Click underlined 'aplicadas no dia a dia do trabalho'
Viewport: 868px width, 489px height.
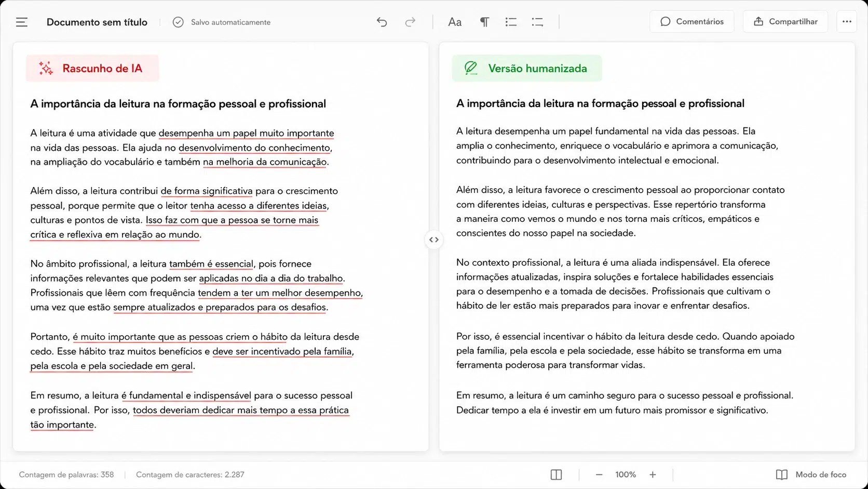tap(271, 278)
